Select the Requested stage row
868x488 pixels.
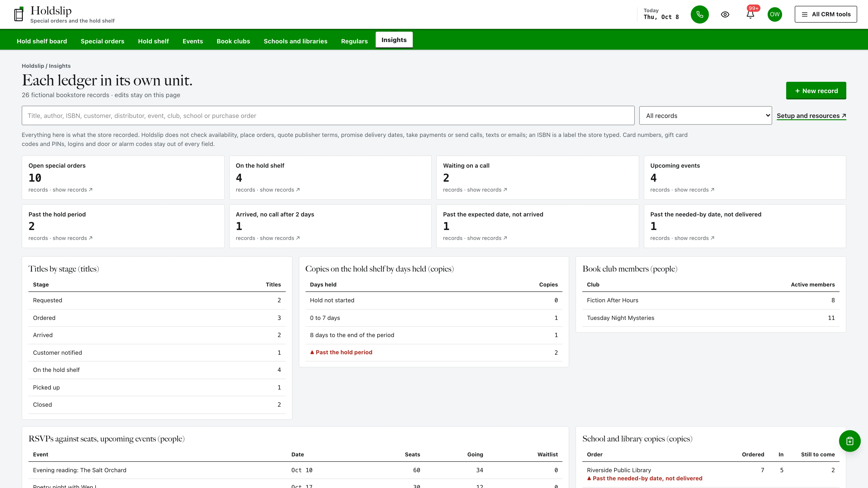coord(157,300)
